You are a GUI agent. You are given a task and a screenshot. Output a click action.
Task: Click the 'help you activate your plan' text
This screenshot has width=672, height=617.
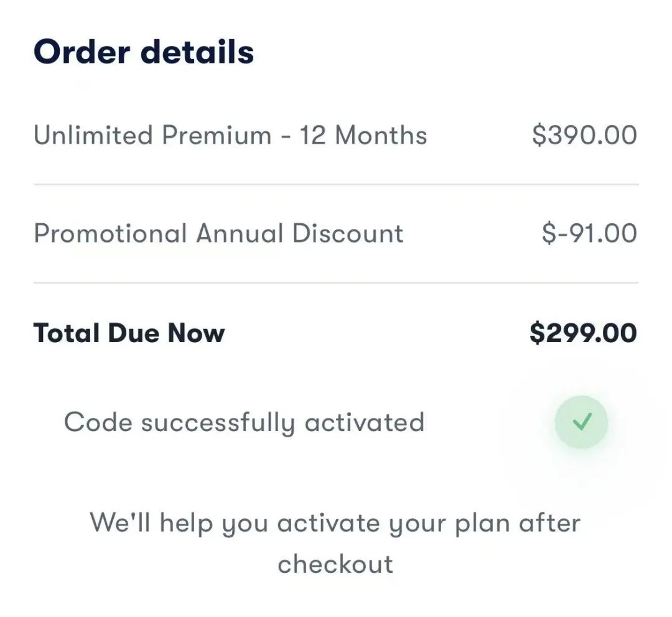(x=335, y=522)
